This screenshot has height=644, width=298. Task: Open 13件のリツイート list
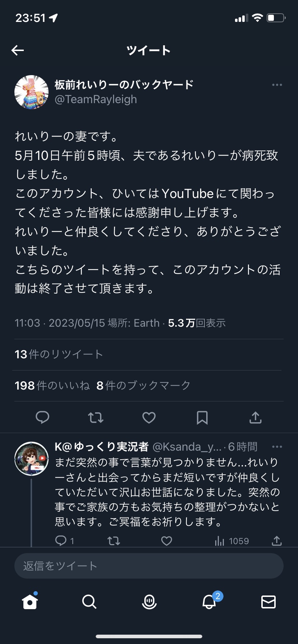[x=59, y=354]
